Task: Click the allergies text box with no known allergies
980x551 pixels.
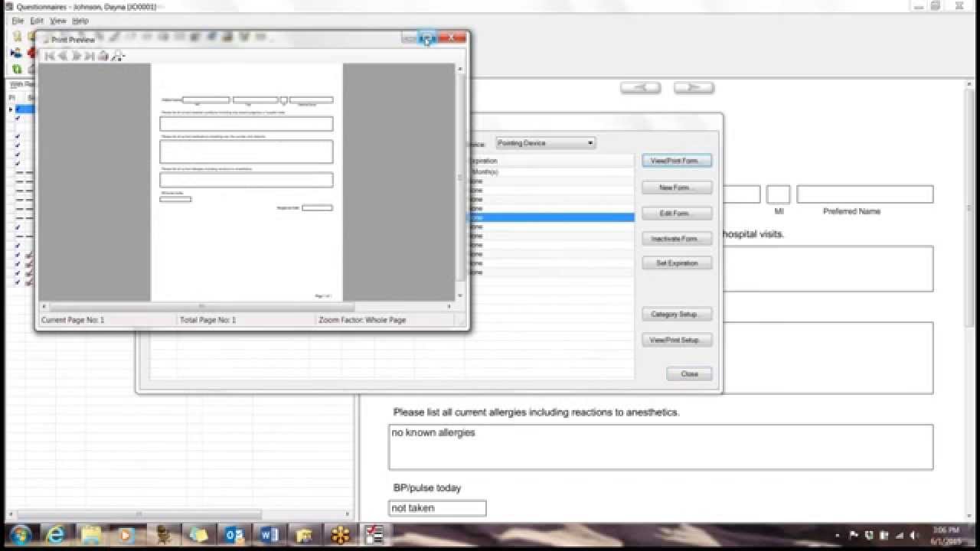Action: click(x=661, y=447)
